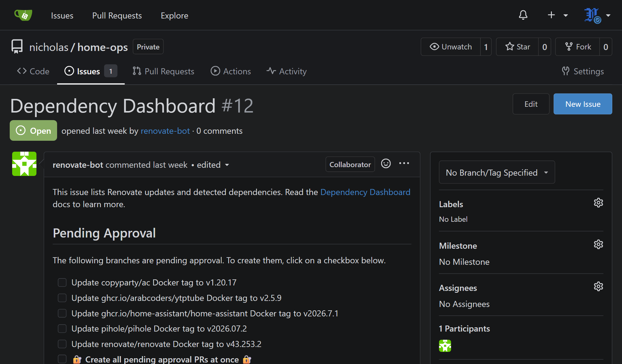
Task: Open the user avatar in the top bar
Action: [x=593, y=15]
